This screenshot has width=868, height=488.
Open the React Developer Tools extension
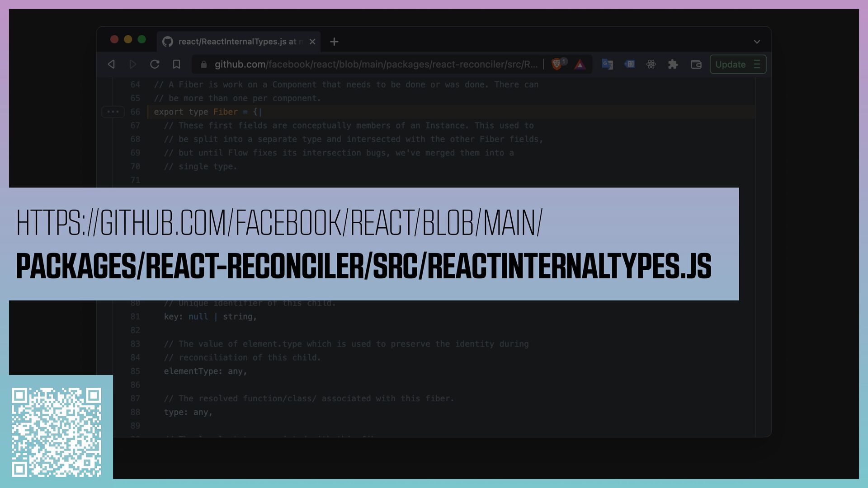click(x=651, y=64)
